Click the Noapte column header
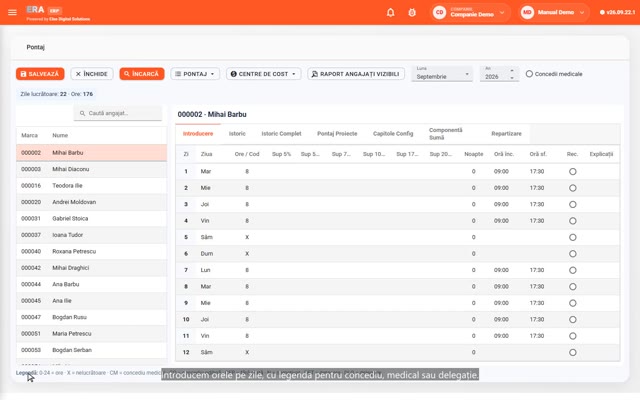The image size is (640, 400). coord(473,154)
